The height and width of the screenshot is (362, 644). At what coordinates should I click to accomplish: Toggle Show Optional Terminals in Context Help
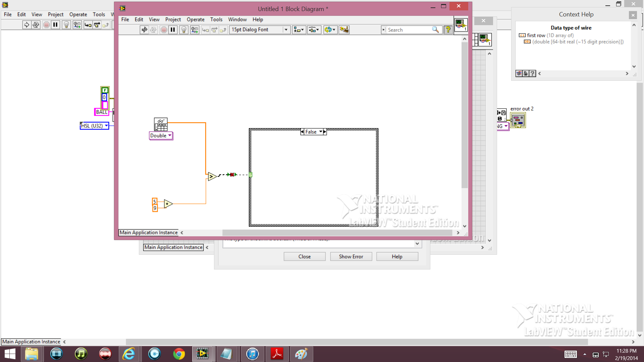tap(519, 73)
